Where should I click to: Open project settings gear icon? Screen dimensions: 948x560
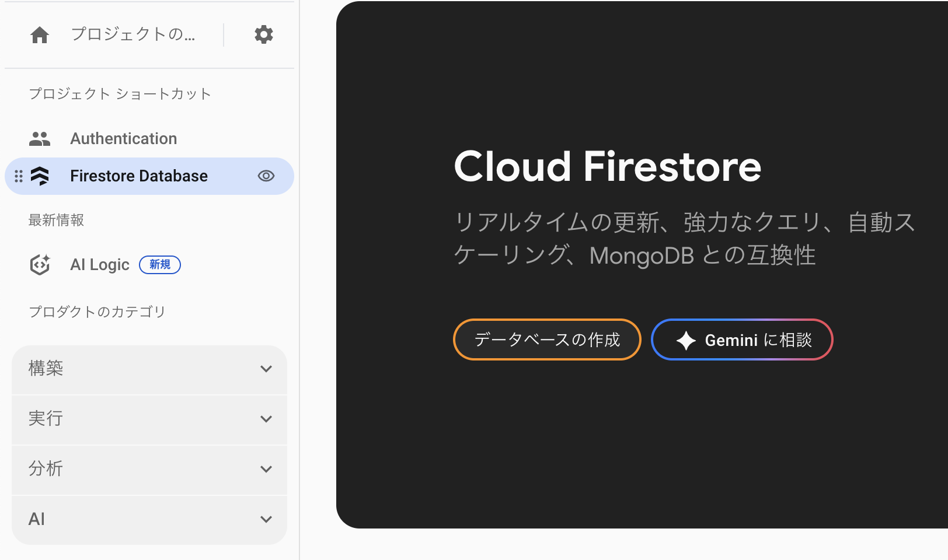(x=264, y=34)
